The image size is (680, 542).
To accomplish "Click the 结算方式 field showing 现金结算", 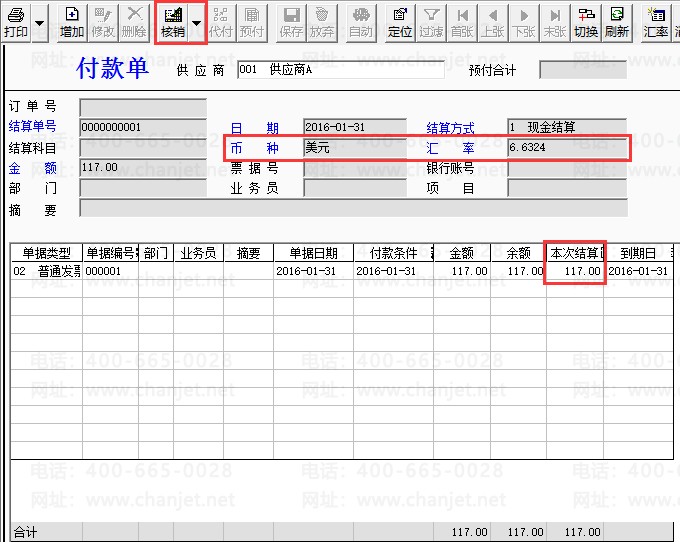I will coord(567,127).
